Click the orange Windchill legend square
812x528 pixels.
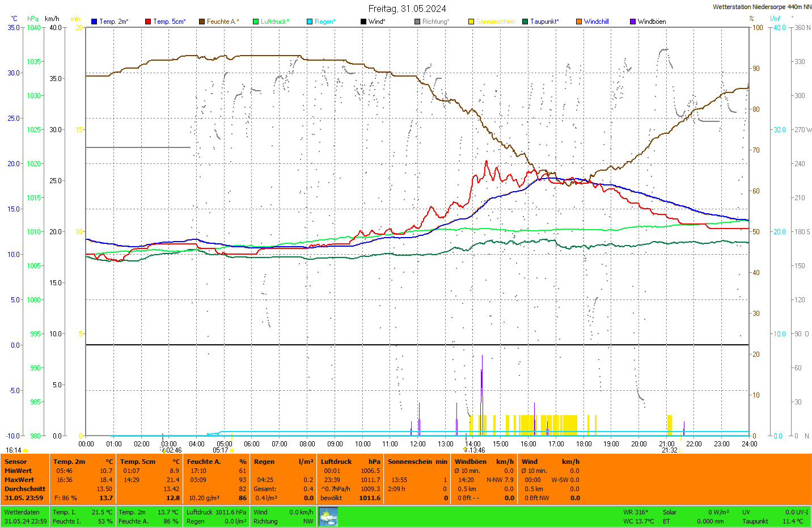tap(579, 22)
